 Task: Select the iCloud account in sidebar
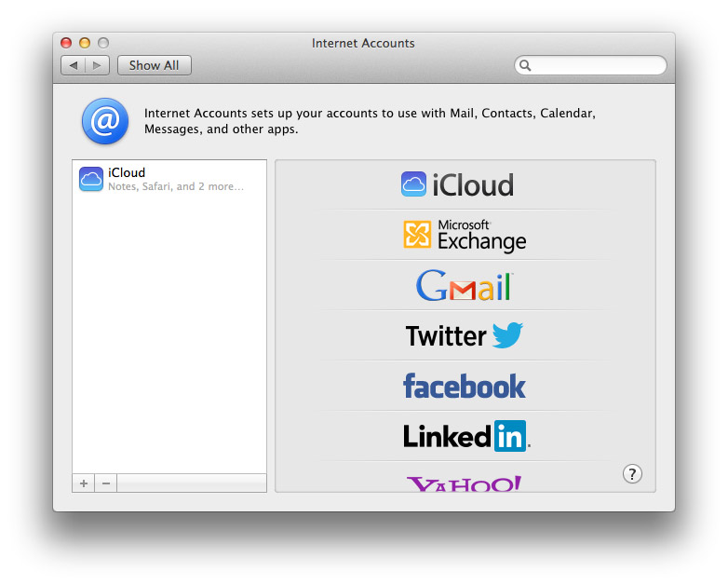(x=169, y=180)
